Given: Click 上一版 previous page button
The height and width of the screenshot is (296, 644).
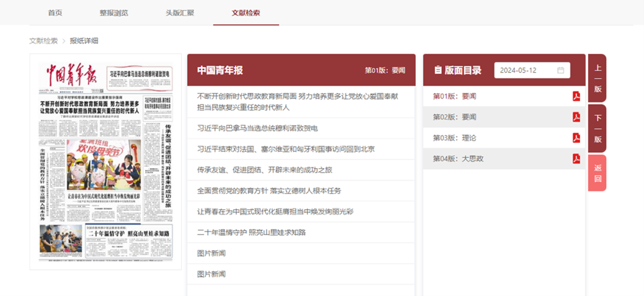Looking at the screenshot, I should [597, 78].
